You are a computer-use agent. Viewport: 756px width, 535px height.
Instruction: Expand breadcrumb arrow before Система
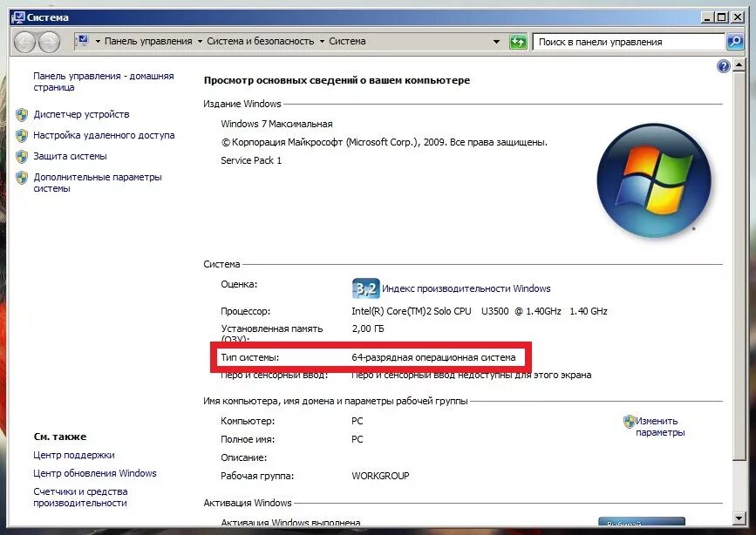coord(322,42)
